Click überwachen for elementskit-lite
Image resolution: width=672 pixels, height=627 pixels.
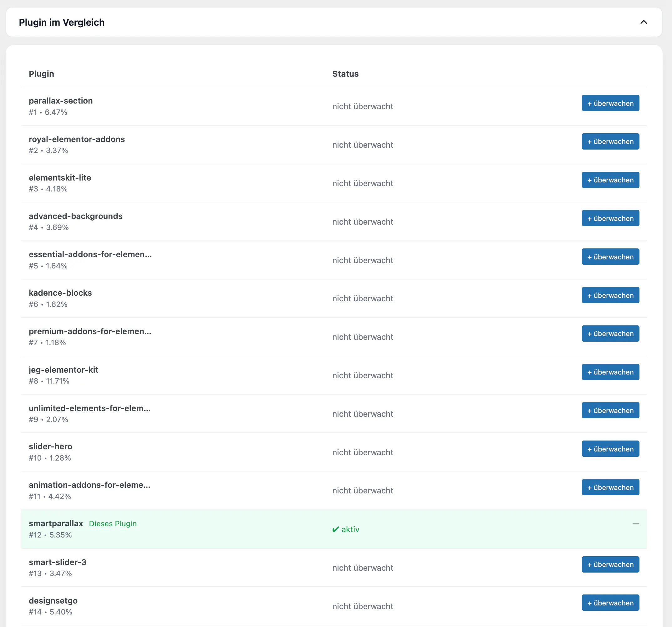[x=610, y=180]
